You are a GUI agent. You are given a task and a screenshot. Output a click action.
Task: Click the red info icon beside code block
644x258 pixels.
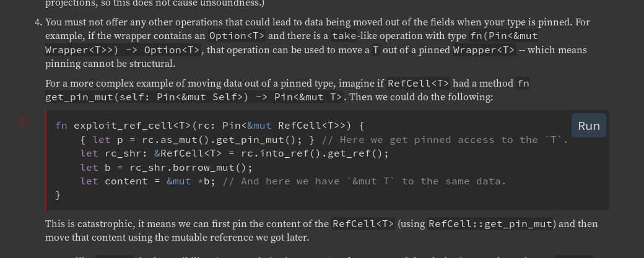(22, 121)
